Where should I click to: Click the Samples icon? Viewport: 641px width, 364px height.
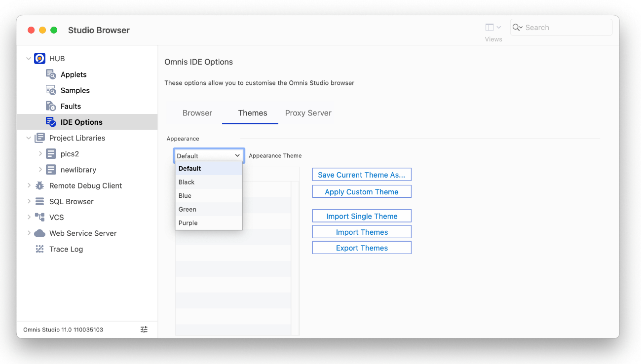coord(51,90)
